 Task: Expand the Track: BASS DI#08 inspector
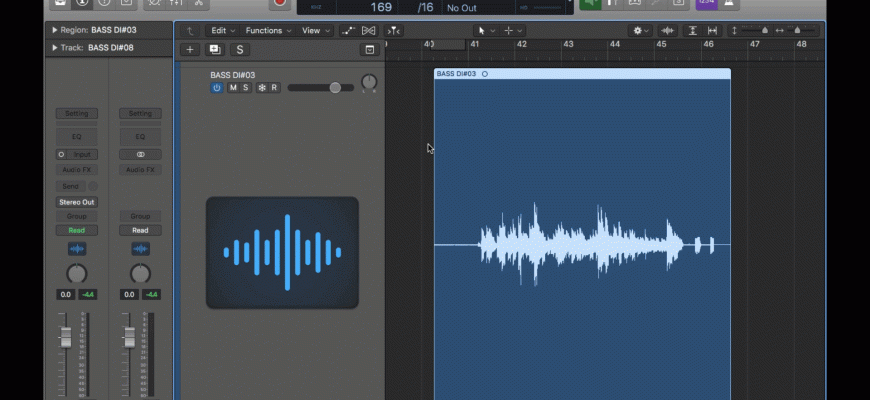click(x=54, y=47)
